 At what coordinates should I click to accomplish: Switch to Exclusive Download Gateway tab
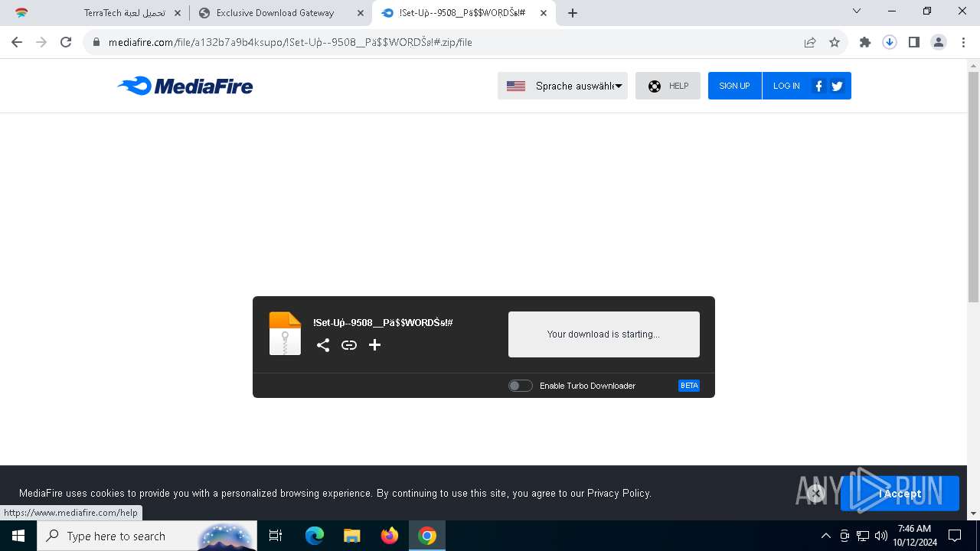click(281, 13)
